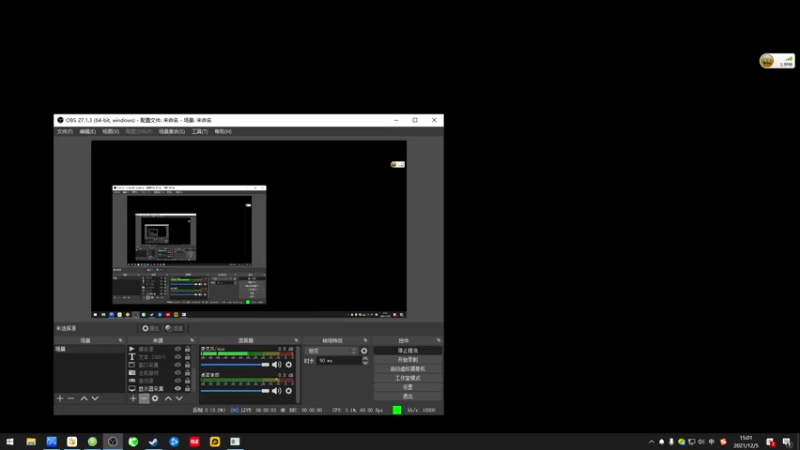Click the 启动虚拟摄像机 button

tap(408, 369)
